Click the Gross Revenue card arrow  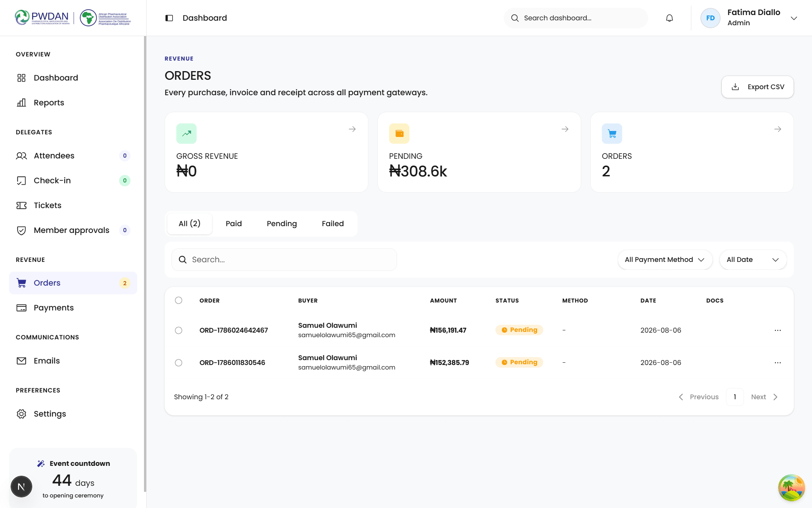(x=352, y=129)
